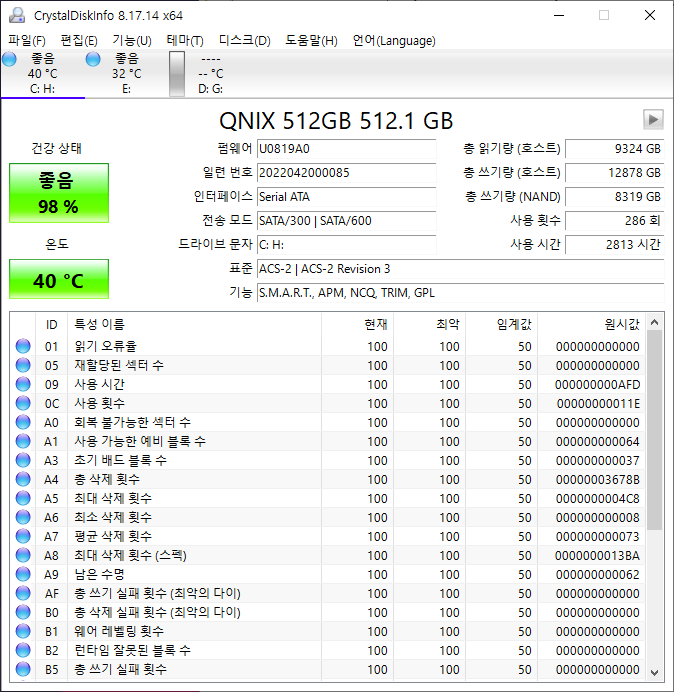Click status orb of A4 총 삭제 횟수 row
674x692 pixels.
coord(23,479)
